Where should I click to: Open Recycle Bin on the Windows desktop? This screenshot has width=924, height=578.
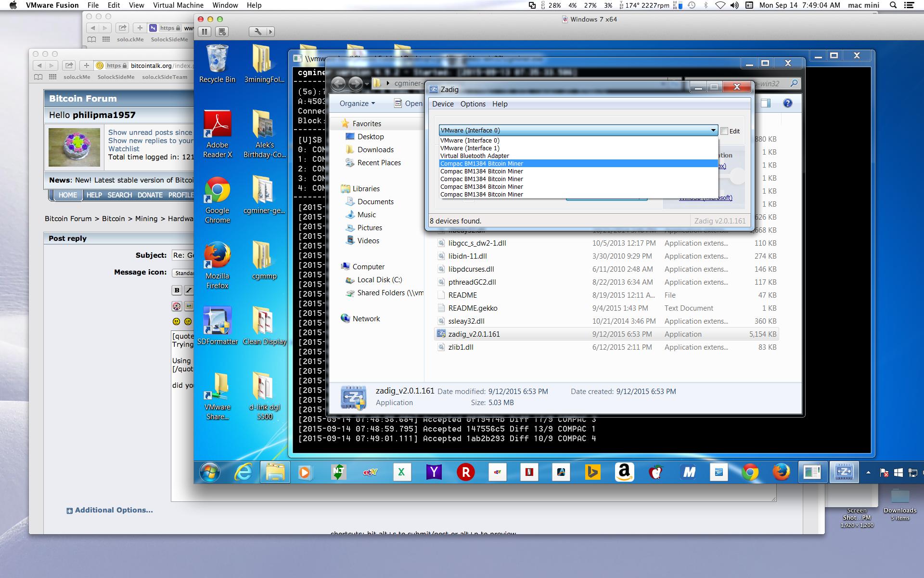[x=217, y=64]
